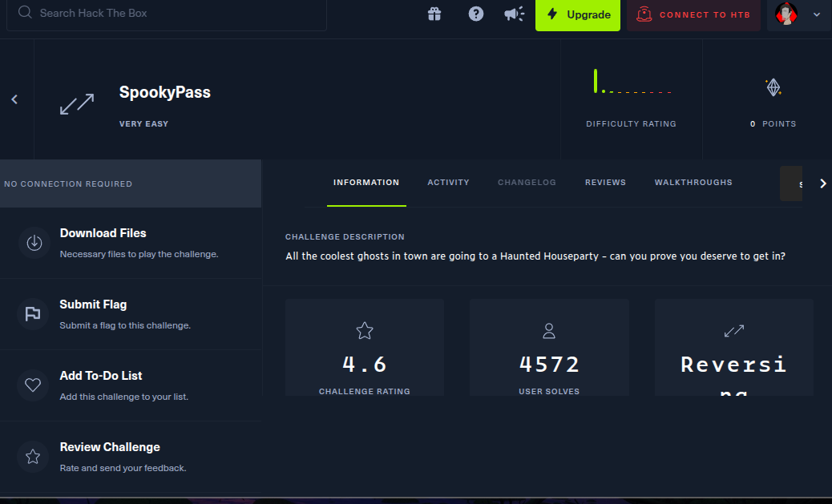Click the SpookyPass challenge title

tap(165, 92)
